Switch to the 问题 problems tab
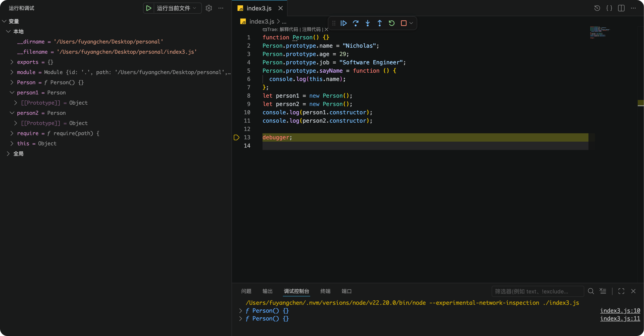Image resolution: width=644 pixels, height=336 pixels. pos(246,291)
